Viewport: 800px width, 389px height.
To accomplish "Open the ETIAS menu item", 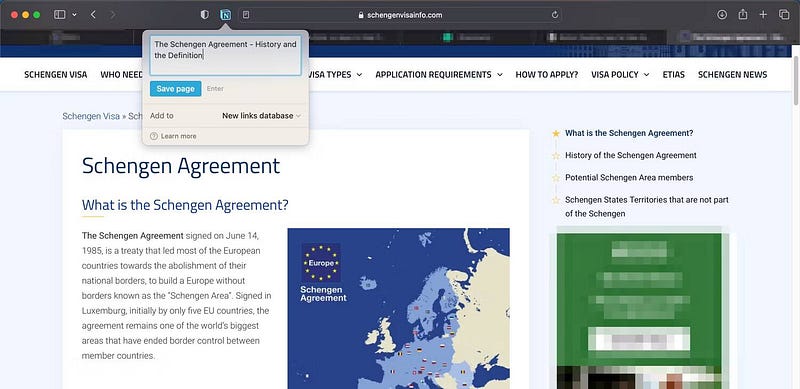I will [673, 75].
